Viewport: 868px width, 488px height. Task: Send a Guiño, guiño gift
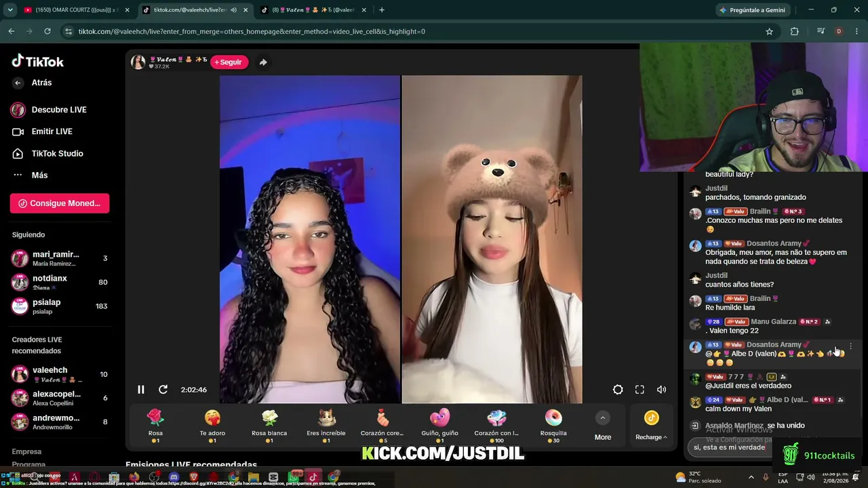pos(440,426)
